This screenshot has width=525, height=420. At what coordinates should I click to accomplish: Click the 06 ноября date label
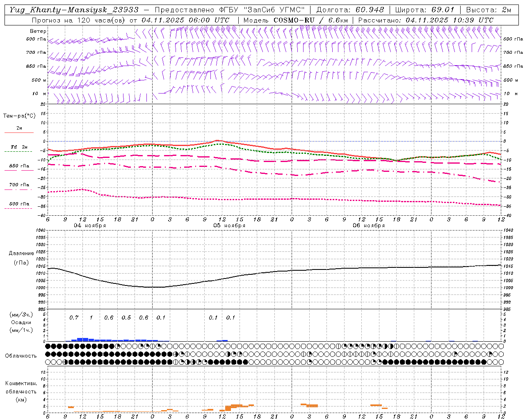click(x=369, y=226)
